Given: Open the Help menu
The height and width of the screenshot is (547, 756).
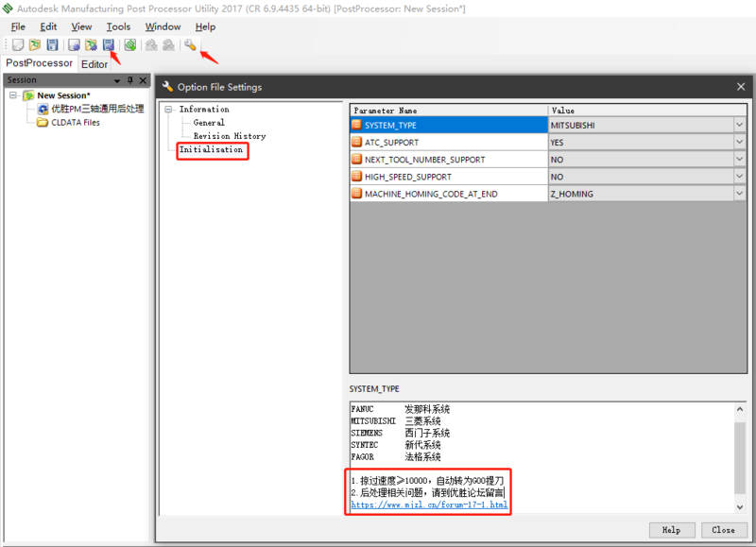Looking at the screenshot, I should (205, 27).
